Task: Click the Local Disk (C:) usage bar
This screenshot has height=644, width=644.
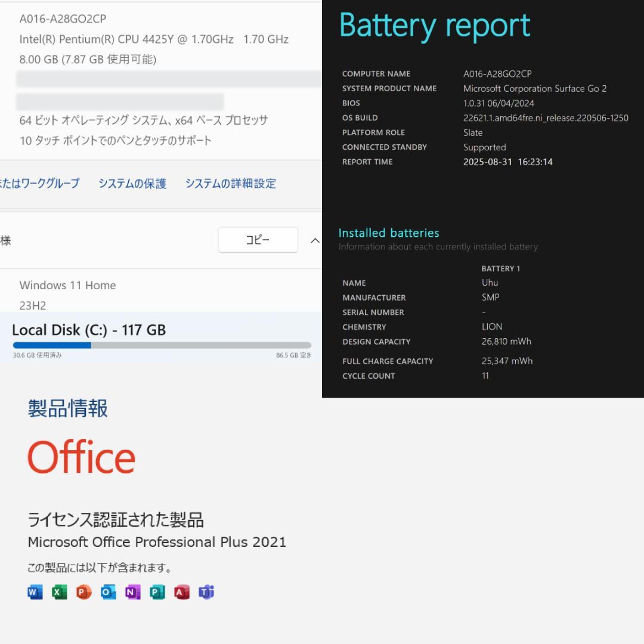Action: (162, 345)
